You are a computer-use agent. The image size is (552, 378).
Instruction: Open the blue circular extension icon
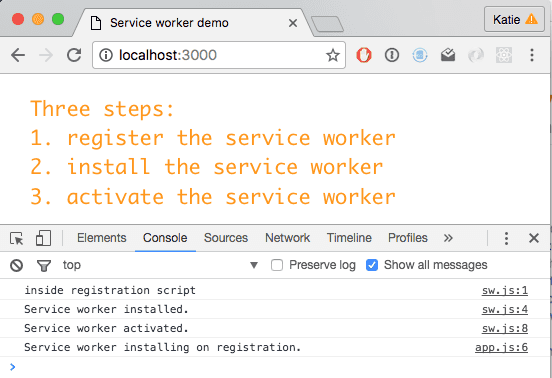coord(420,55)
